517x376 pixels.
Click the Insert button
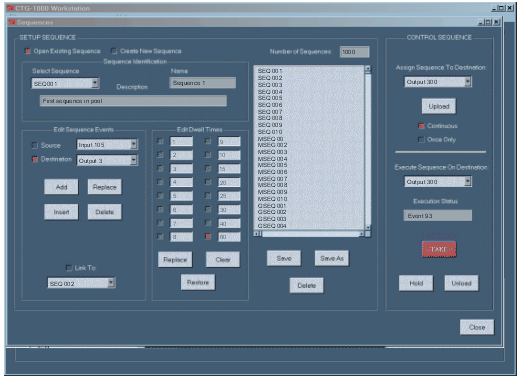[61, 212]
